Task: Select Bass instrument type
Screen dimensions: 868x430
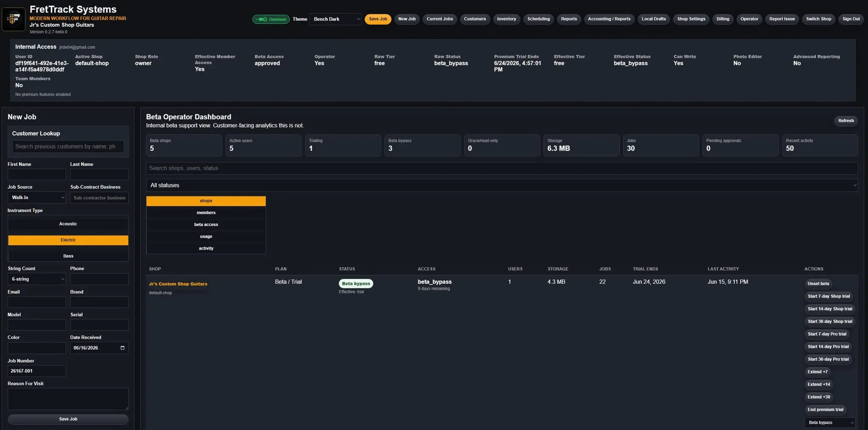Action: [68, 256]
